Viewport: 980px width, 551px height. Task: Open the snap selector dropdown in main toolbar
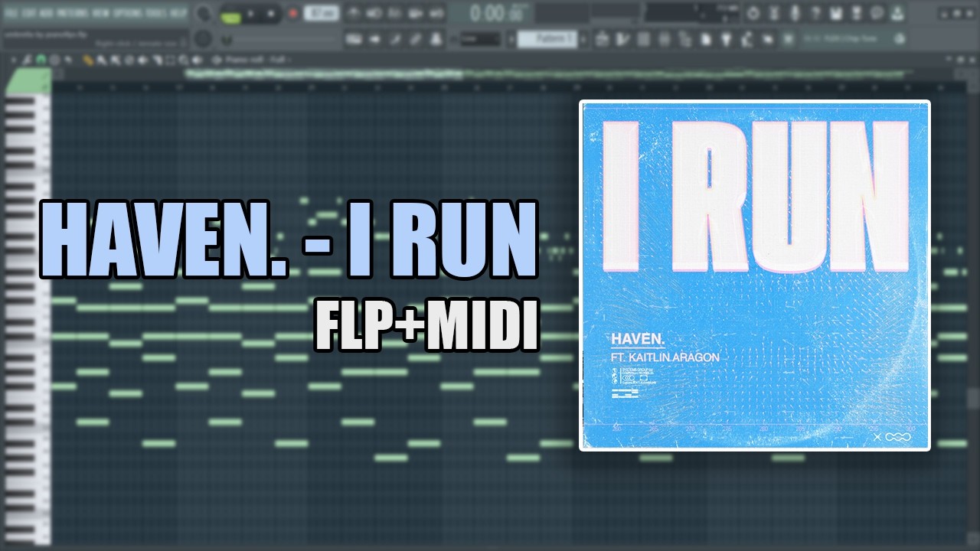coord(480,38)
